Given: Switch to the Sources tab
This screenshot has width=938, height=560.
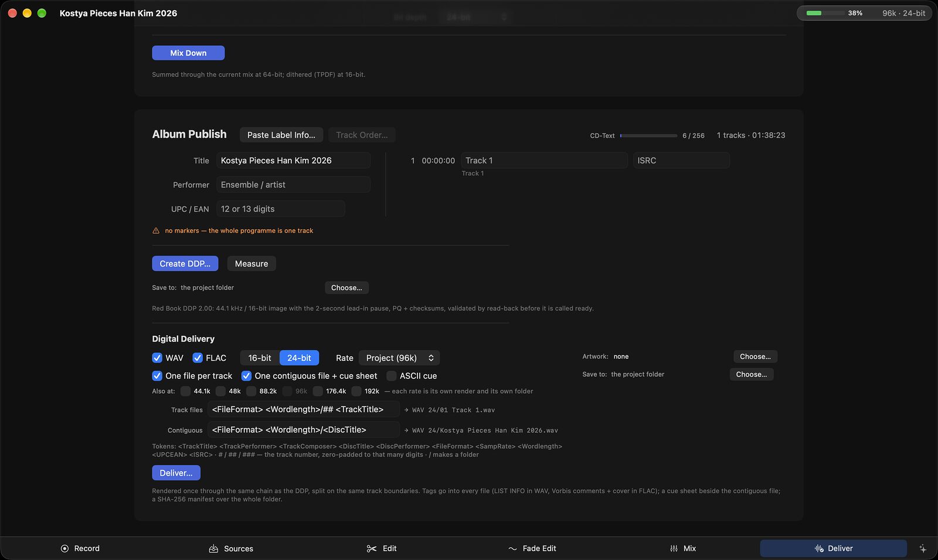Looking at the screenshot, I should click(x=232, y=548).
